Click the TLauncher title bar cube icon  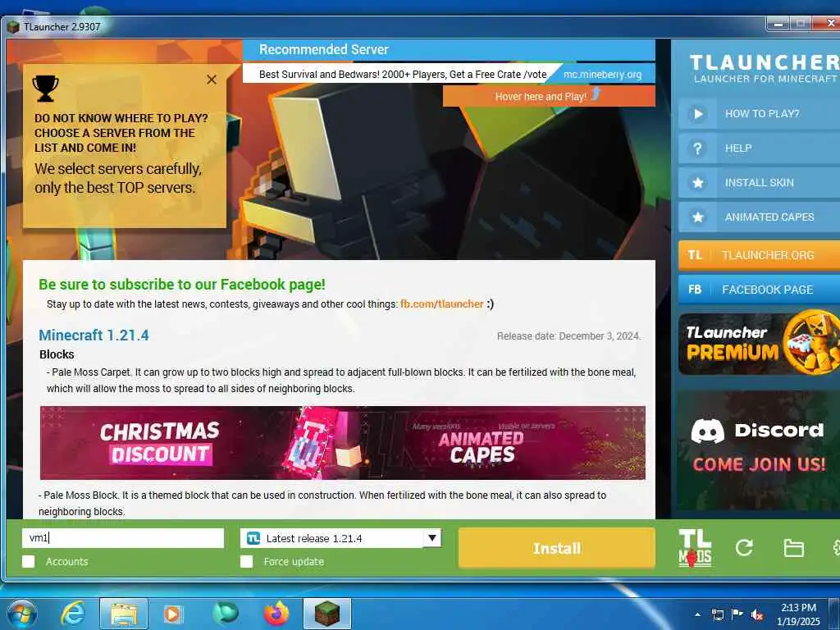[13, 27]
